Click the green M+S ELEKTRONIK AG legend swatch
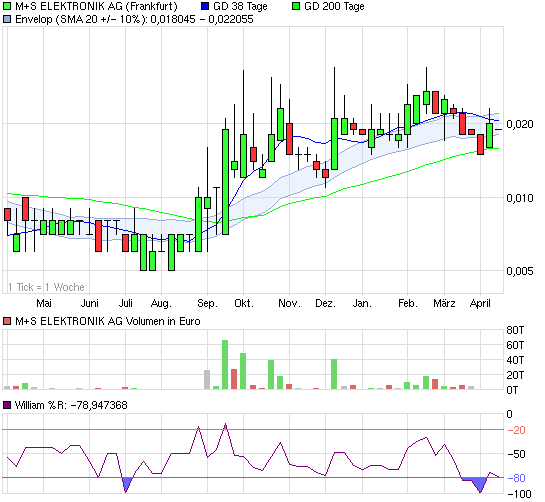This screenshot has width=545, height=502. tap(7, 6)
